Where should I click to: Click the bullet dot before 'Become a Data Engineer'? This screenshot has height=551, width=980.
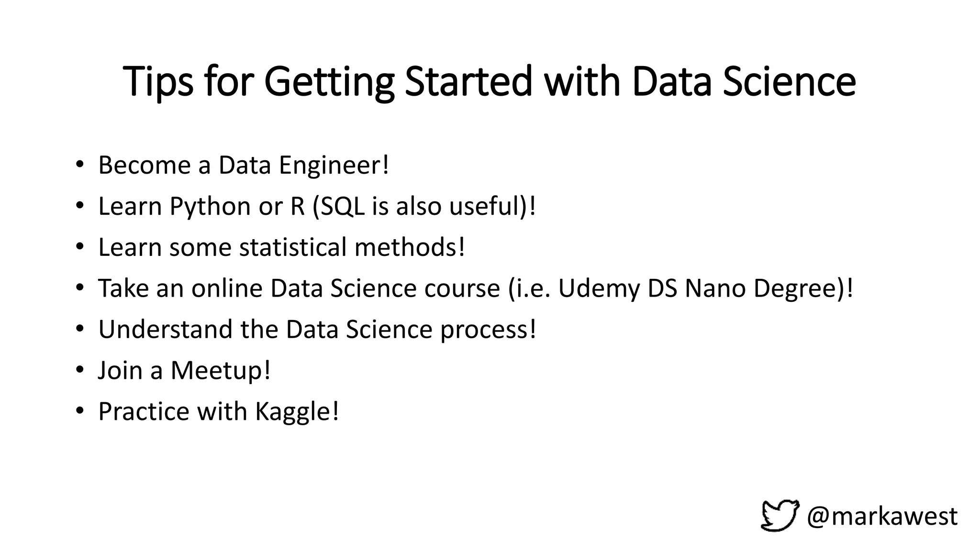(79, 165)
